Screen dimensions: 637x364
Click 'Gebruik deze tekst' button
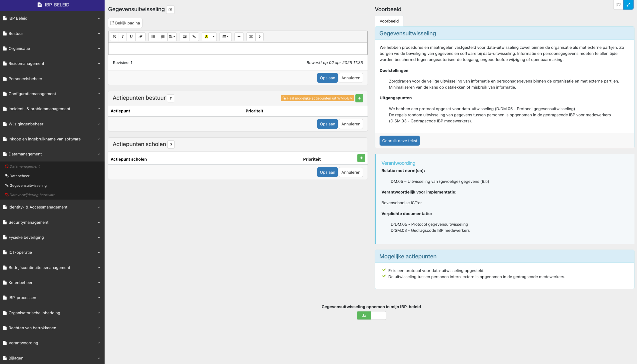[x=399, y=141]
